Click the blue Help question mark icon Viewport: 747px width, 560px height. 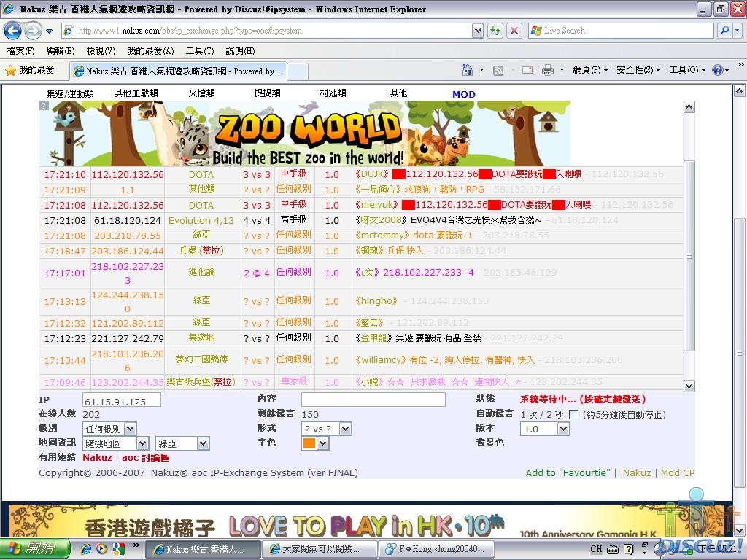click(718, 70)
